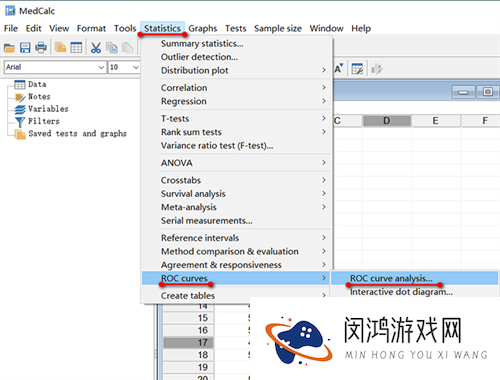Screen dimensions: 500x380
Task: Expand the Correlation submenu
Action: tap(237, 88)
